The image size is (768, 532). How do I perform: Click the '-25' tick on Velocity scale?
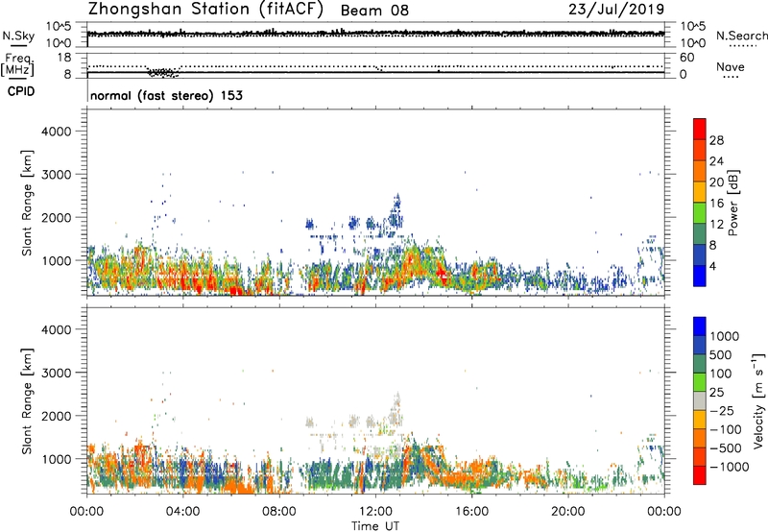pyautogui.click(x=722, y=410)
